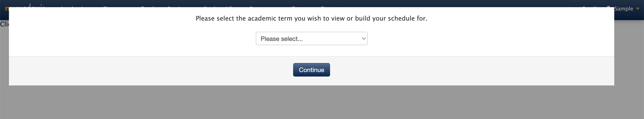Click the academic term prompt text
644x119 pixels.
pyautogui.click(x=311, y=18)
